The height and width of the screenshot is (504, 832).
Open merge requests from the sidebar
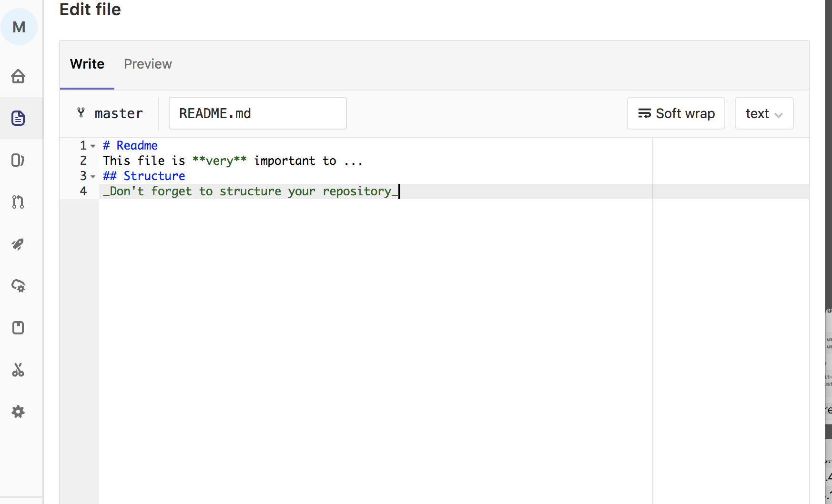pos(18,202)
